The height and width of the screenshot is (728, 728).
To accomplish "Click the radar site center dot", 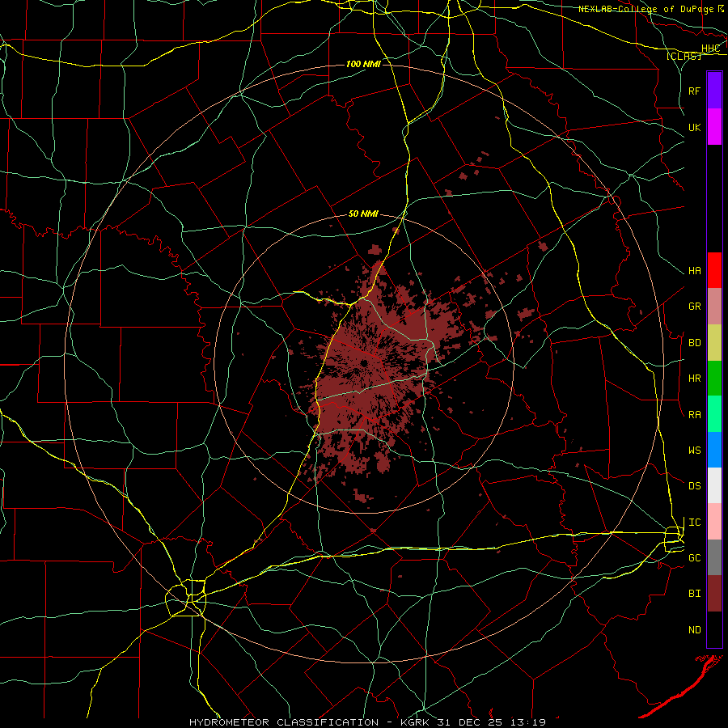I will click(364, 363).
